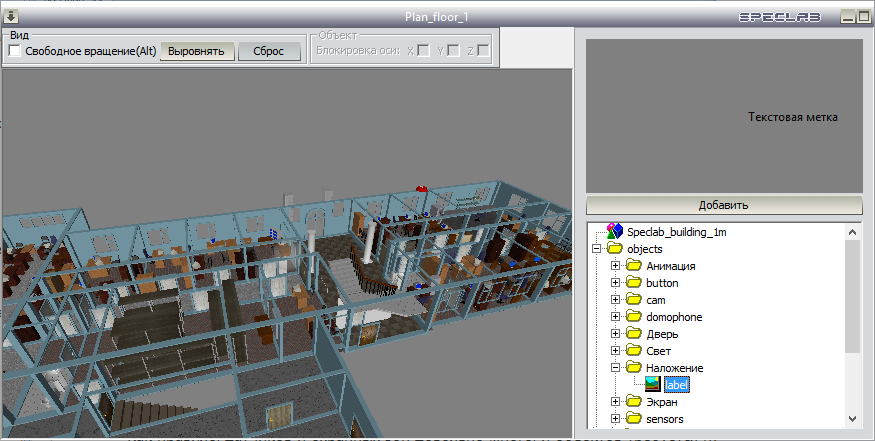Enable Свободное вращение(Alt) checkbox

15,51
